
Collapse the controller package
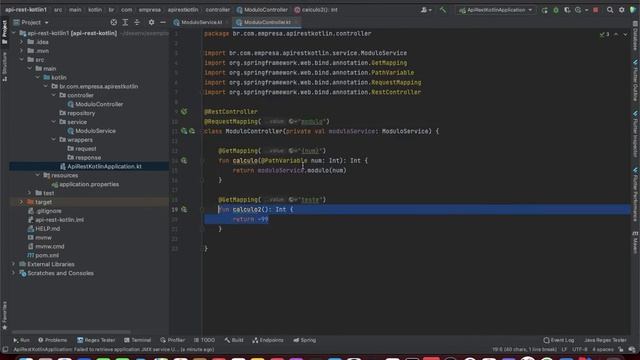pos(53,95)
